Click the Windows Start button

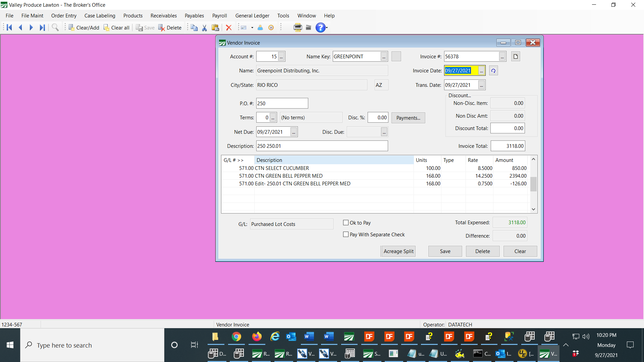click(x=10, y=345)
